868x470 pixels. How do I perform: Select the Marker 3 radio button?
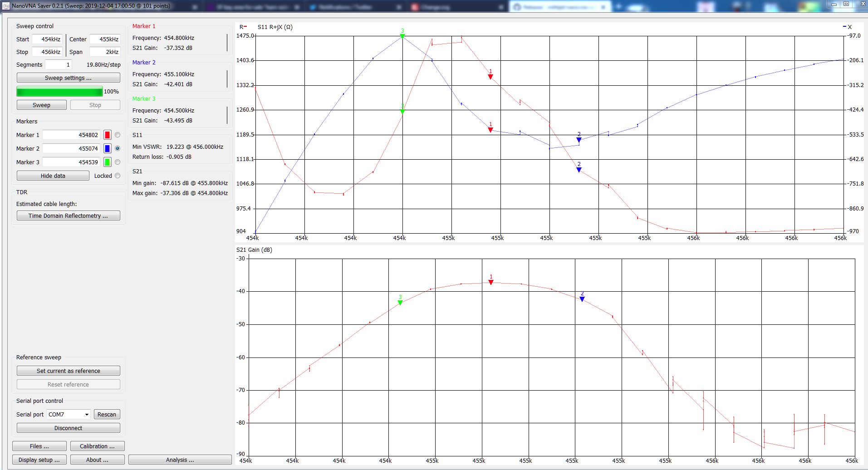[118, 162]
